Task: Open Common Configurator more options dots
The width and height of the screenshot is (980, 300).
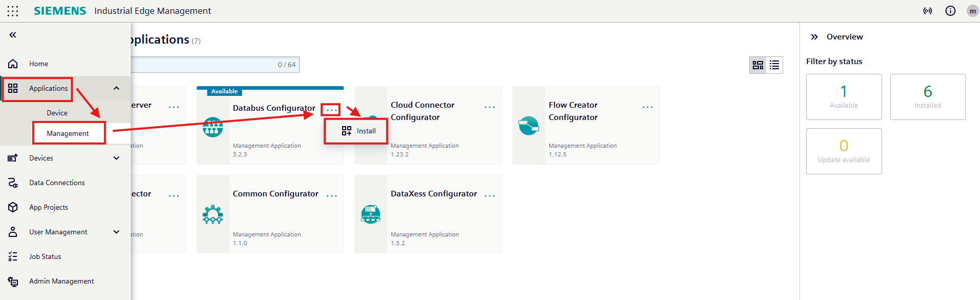Action: pyautogui.click(x=332, y=196)
